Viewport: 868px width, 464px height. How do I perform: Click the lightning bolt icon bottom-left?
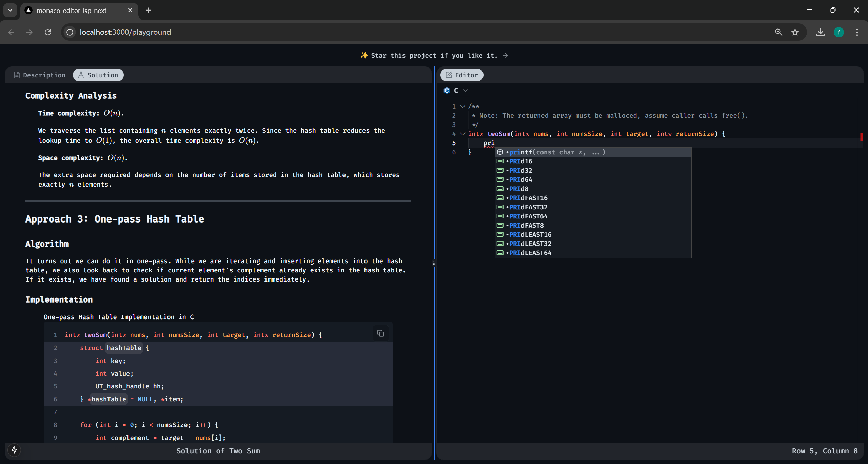tap(14, 450)
